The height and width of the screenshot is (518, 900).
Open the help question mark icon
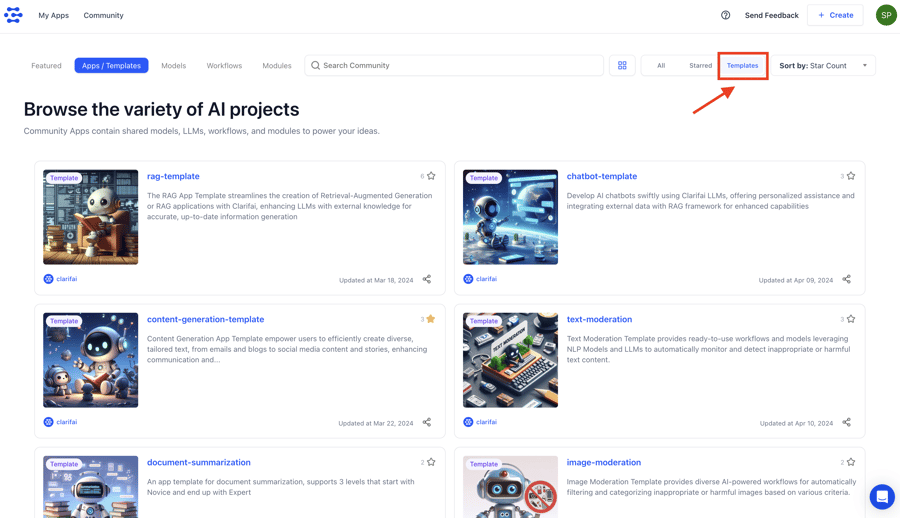725,15
